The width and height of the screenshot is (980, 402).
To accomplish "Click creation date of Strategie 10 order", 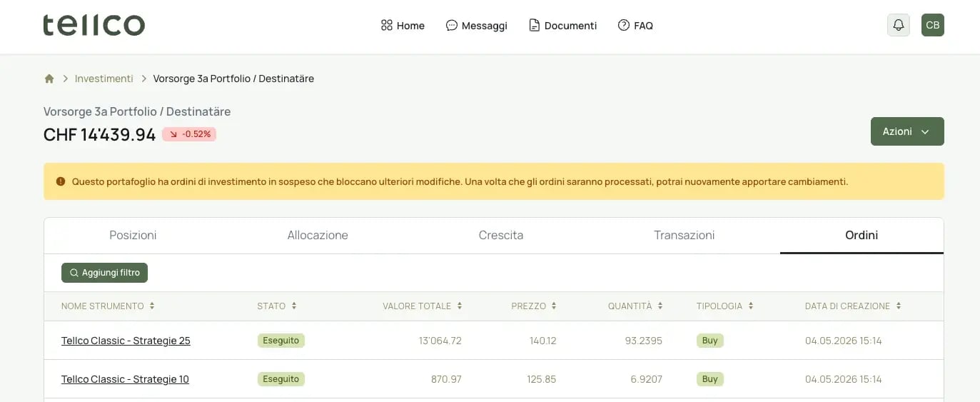I will click(844, 379).
